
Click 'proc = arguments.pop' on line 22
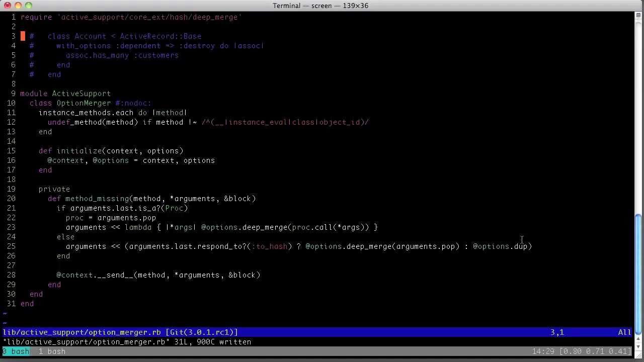tap(111, 218)
